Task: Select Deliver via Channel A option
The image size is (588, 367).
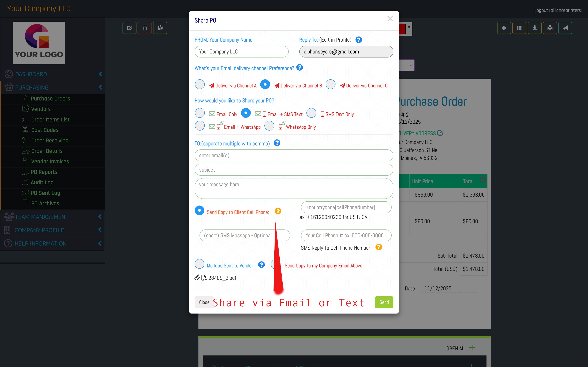Action: [200, 84]
